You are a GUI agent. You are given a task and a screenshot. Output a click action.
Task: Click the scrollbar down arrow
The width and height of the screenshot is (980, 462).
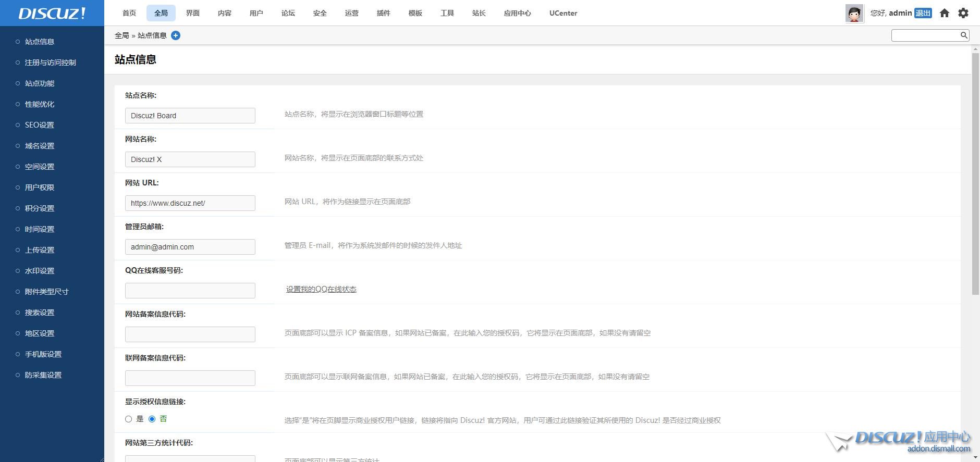(x=975, y=457)
